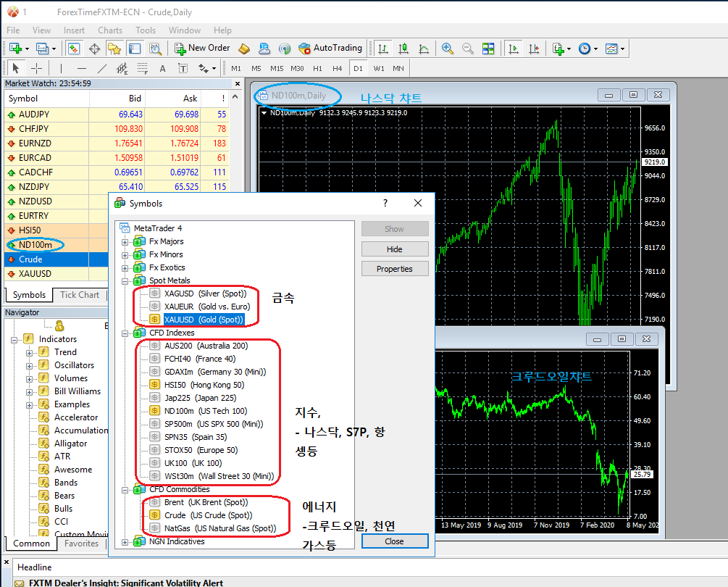Switch timeframe to H4
The image size is (728, 587).
(337, 68)
